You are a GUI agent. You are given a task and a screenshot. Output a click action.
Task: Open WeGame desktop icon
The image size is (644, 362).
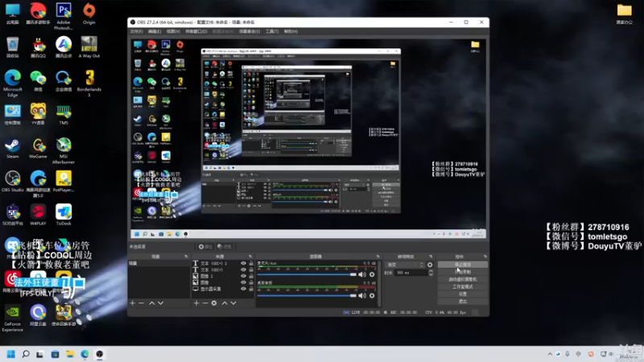point(38,148)
